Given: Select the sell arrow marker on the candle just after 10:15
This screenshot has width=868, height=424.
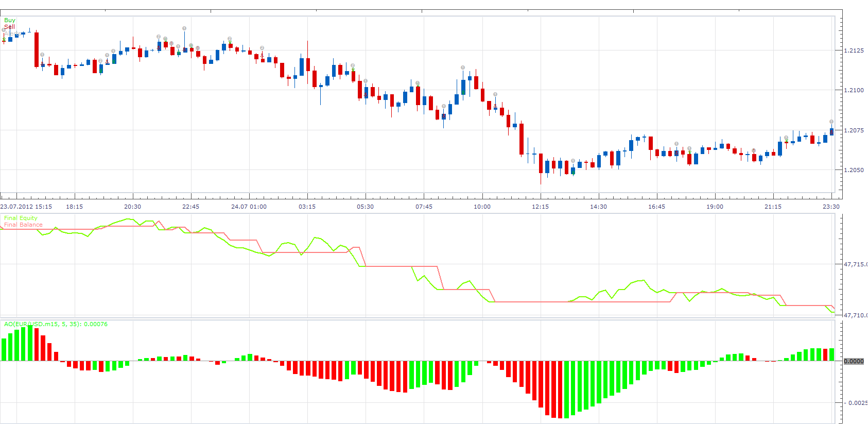Looking at the screenshot, I should click(495, 107).
